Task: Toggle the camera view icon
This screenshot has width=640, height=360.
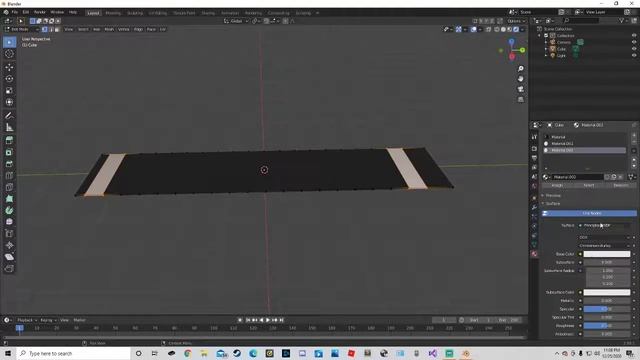Action: pyautogui.click(x=520, y=89)
